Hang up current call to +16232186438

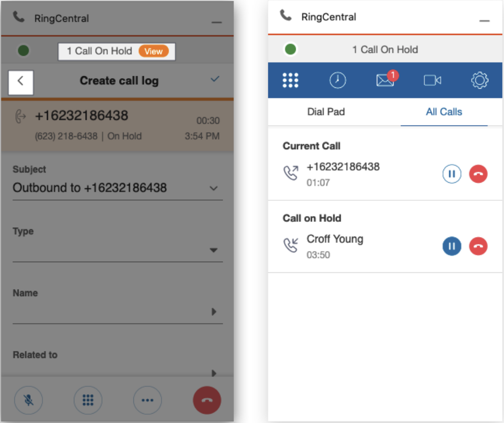478,174
